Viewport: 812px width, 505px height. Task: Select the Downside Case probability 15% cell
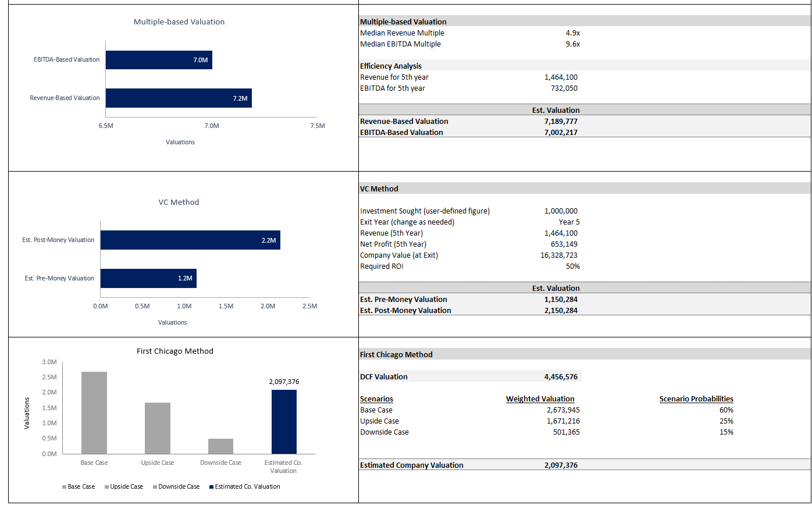[x=726, y=432]
